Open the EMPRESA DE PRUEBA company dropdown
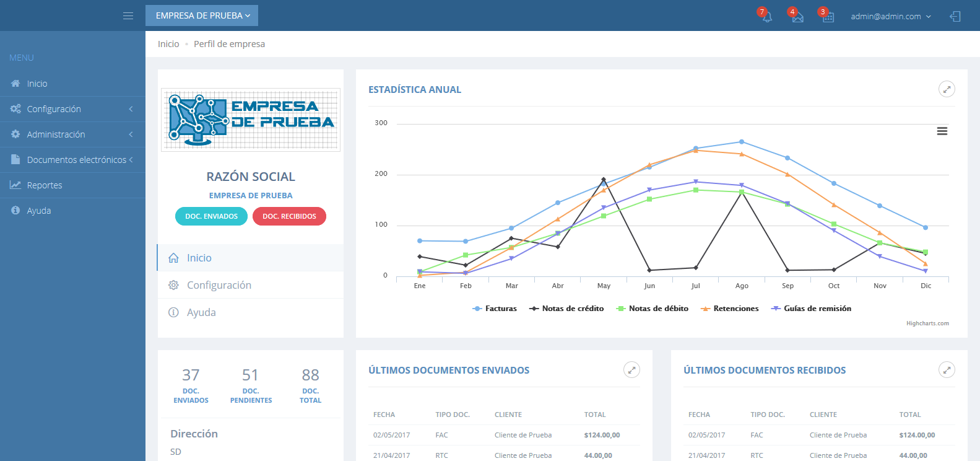The width and height of the screenshot is (980, 461). [x=202, y=15]
